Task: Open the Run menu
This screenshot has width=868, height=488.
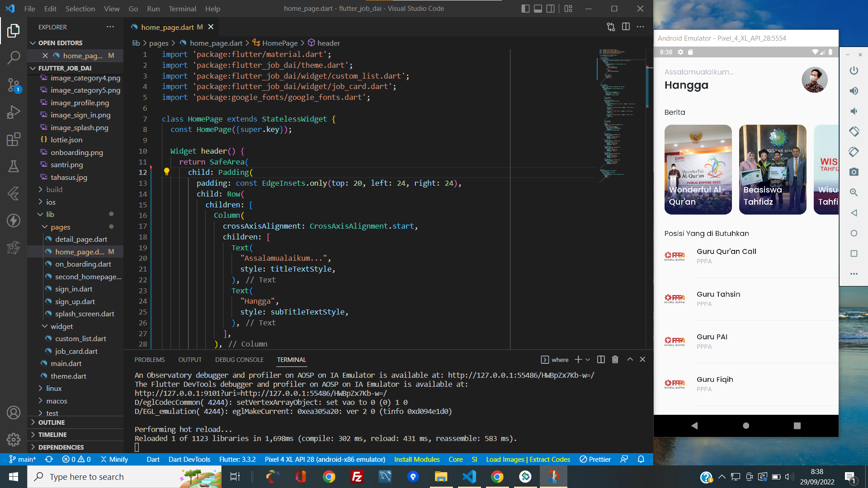Action: click(153, 9)
